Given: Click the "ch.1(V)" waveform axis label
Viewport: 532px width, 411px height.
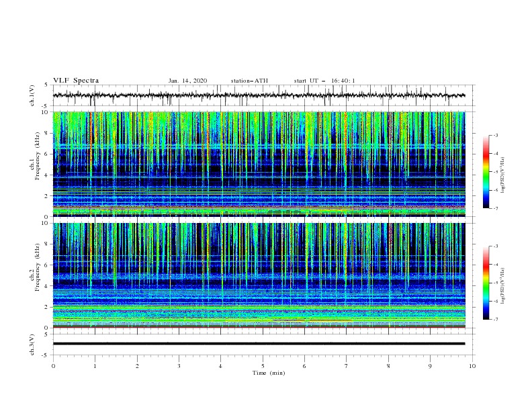Looking at the screenshot, I should (32, 95).
